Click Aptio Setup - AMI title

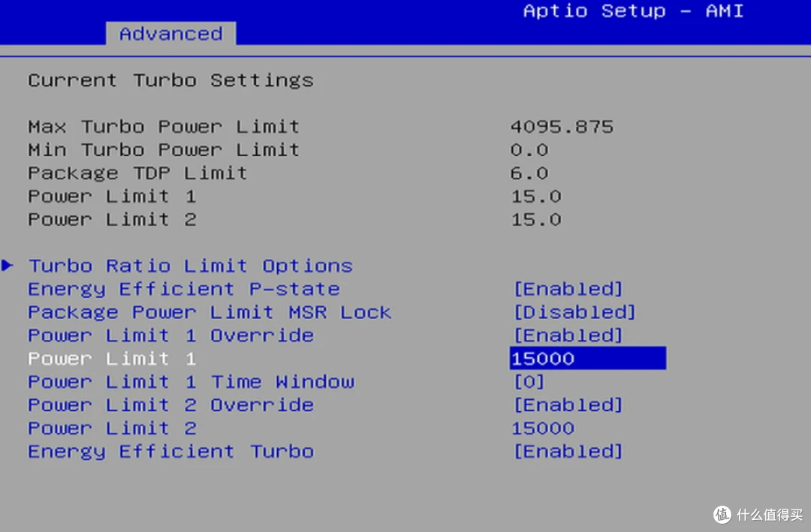coord(634,11)
